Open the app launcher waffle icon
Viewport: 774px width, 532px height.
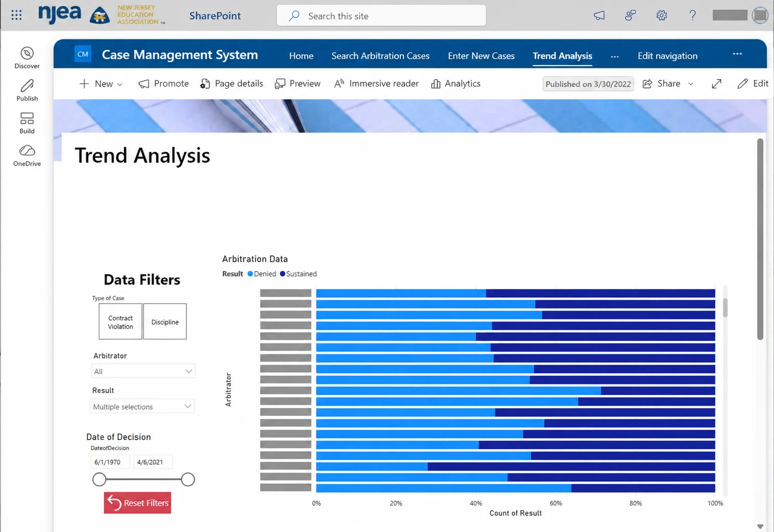[16, 15]
